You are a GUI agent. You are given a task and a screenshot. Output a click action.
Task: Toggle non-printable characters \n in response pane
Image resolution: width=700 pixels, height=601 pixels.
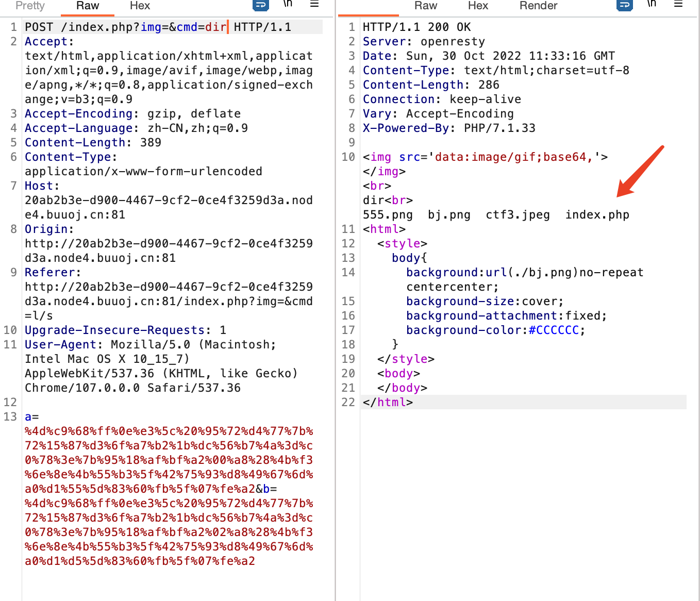coord(652,4)
